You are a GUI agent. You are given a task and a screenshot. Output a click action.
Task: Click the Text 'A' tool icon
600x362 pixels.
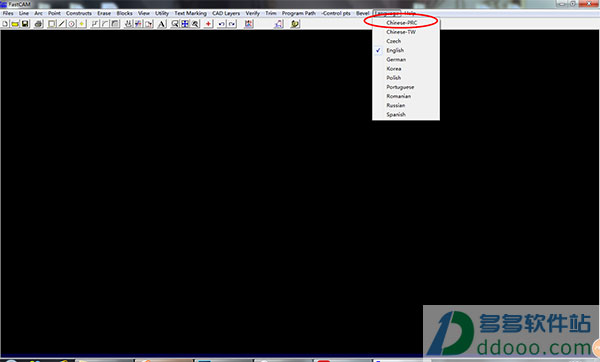(162, 24)
